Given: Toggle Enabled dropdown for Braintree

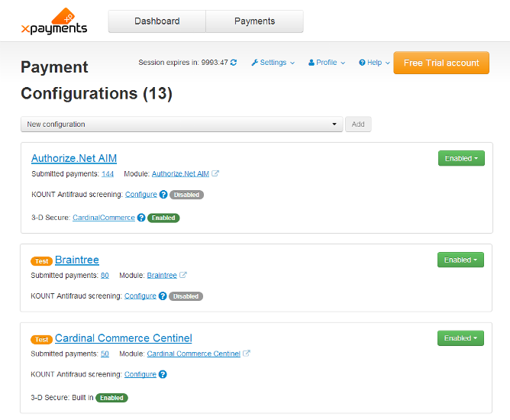Looking at the screenshot, I should point(460,260).
